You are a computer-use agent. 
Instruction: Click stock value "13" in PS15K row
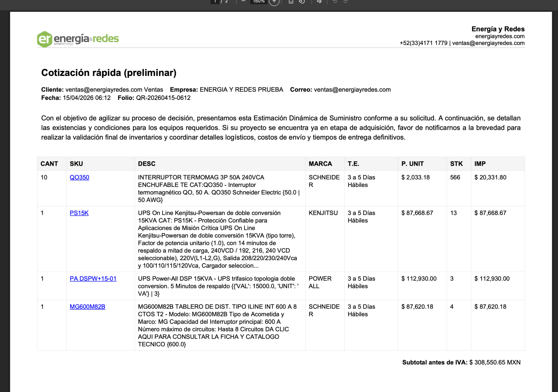[453, 213]
